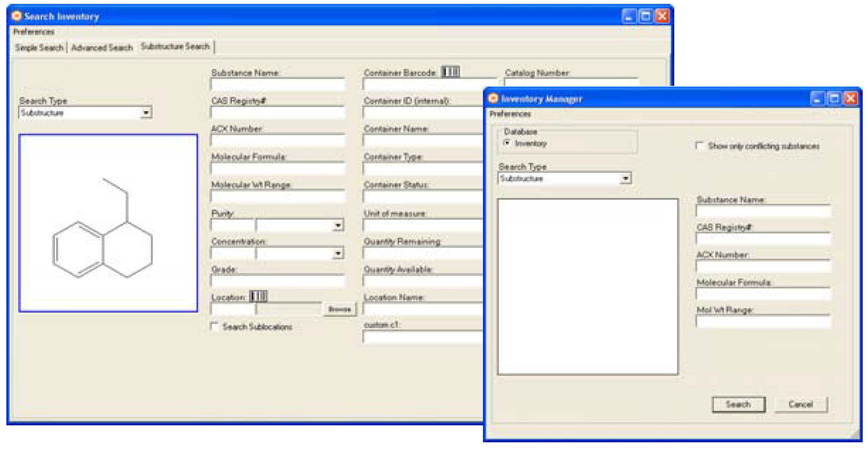Maximize the Inventory Manager window

point(834,99)
